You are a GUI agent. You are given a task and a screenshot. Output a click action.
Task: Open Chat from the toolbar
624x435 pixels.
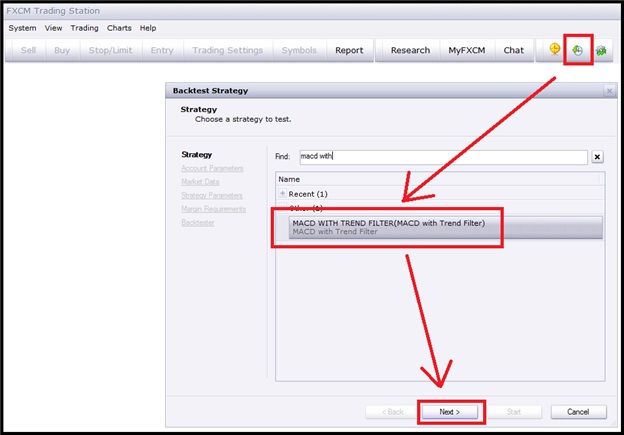513,50
